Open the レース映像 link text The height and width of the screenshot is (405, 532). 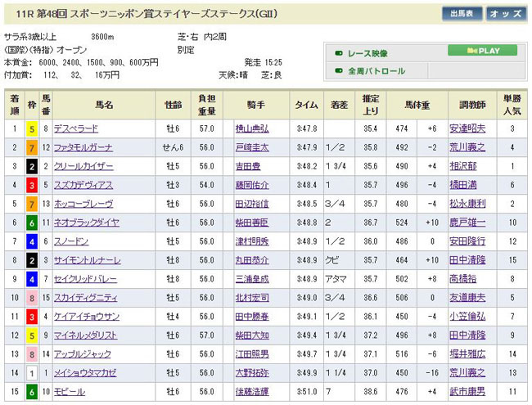coord(367,52)
